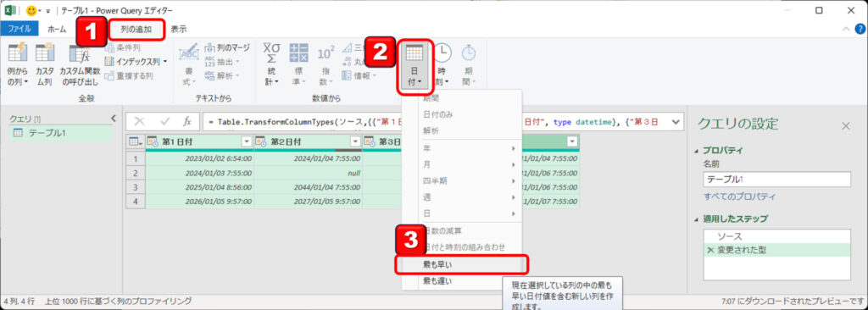Expand the formula bar chevron
868x310 pixels.
click(x=676, y=122)
